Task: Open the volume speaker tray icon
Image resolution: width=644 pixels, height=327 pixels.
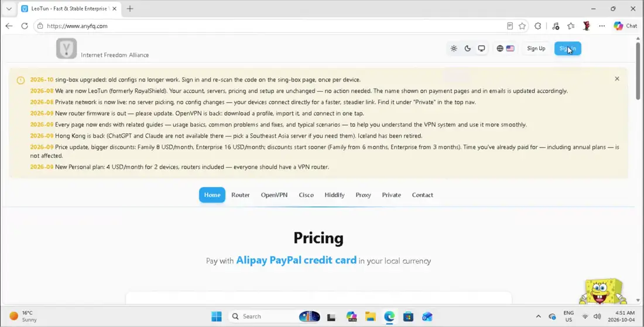Action: point(597,316)
